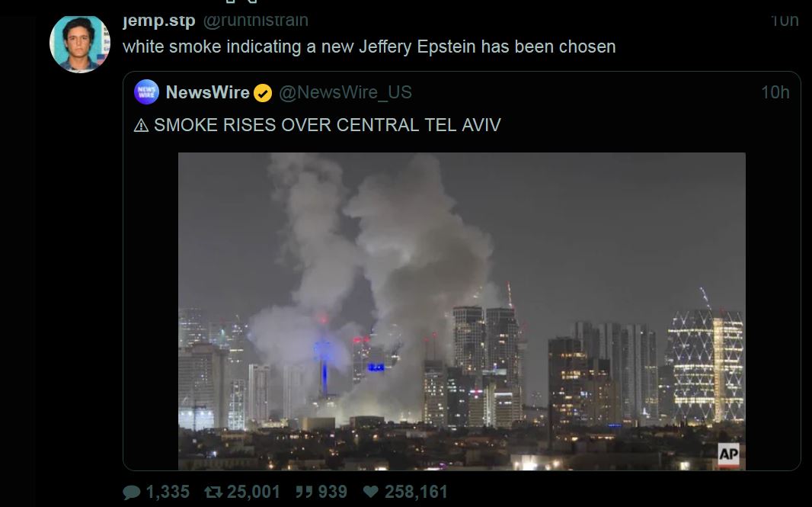This screenshot has width=812, height=507.
Task: Click the AP watermark on the image
Action: [x=729, y=454]
